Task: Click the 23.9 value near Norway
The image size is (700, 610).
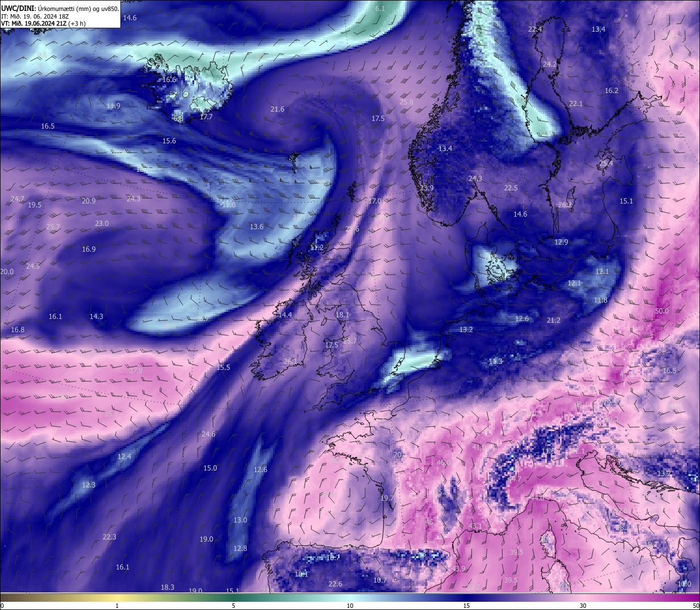Action: click(x=427, y=188)
